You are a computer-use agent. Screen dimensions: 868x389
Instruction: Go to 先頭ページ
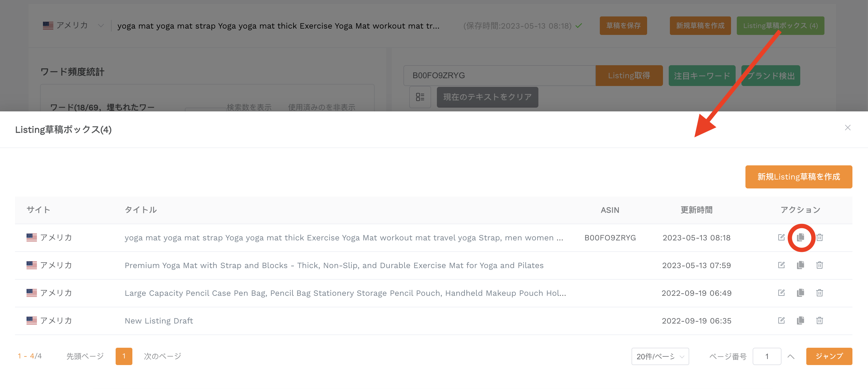pyautogui.click(x=85, y=356)
